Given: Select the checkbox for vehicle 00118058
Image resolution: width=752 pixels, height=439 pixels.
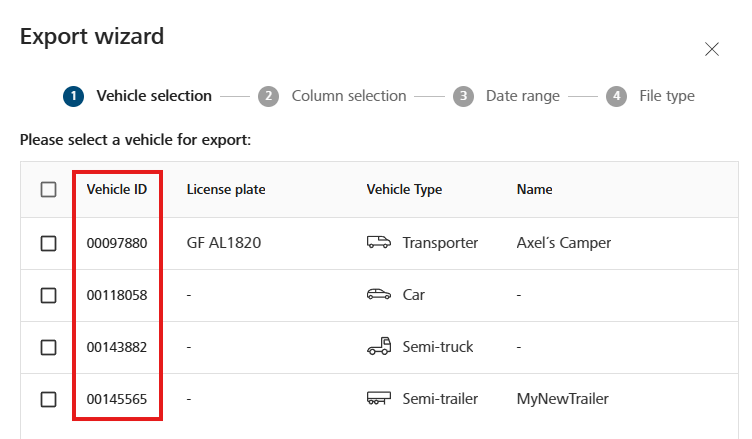Looking at the screenshot, I should tap(48, 295).
